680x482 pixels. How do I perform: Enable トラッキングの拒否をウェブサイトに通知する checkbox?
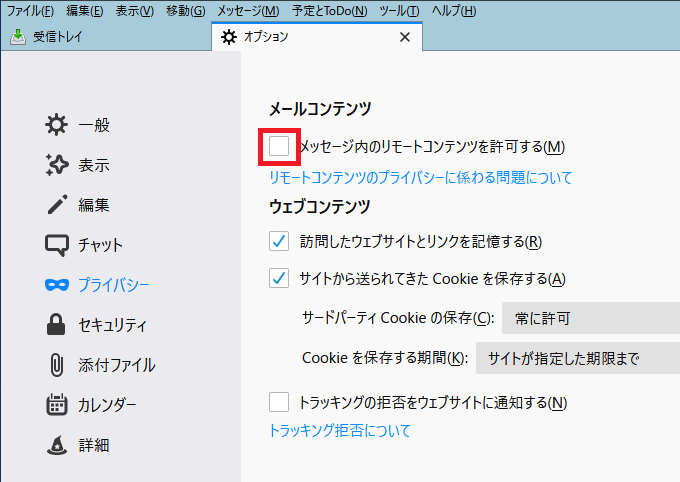279,402
